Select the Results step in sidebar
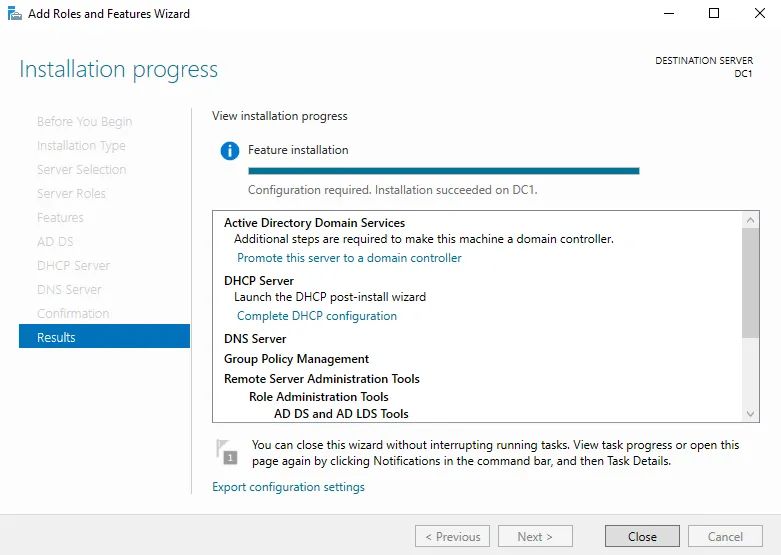Screen dimensions: 781x555 coord(104,337)
